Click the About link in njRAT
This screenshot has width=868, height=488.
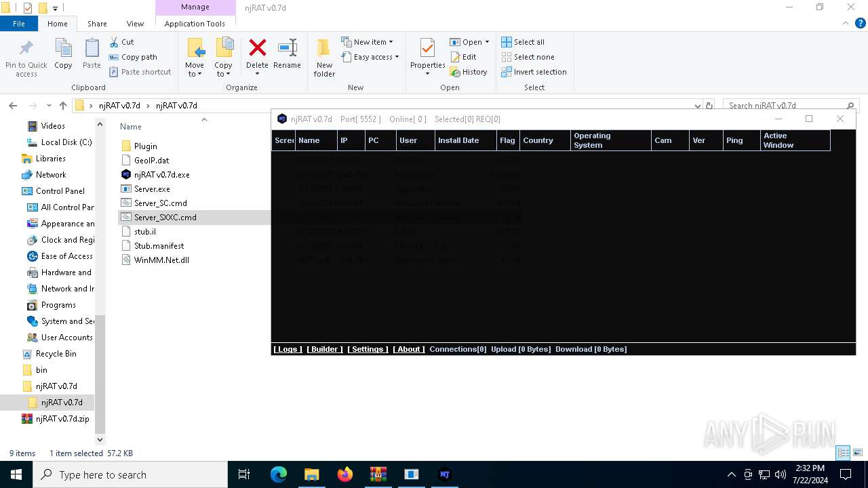[409, 349]
